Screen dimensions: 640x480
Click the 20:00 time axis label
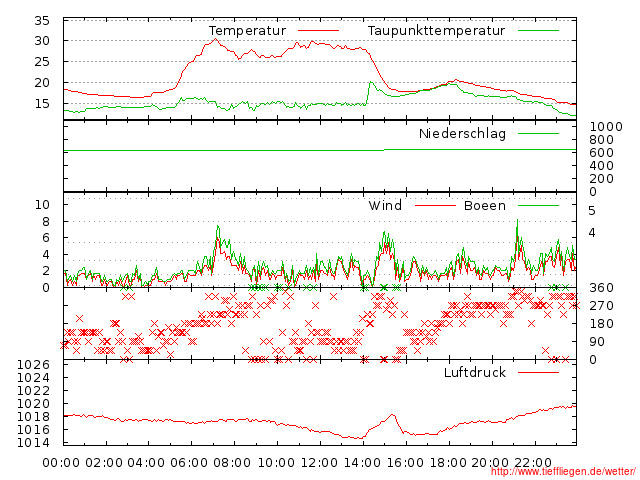(x=490, y=463)
